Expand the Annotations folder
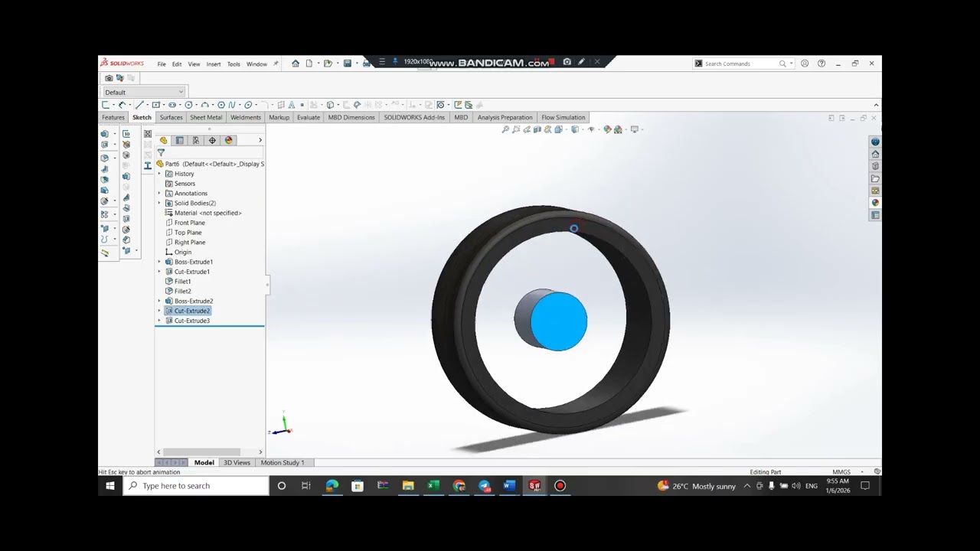This screenshot has width=980, height=551. click(159, 193)
